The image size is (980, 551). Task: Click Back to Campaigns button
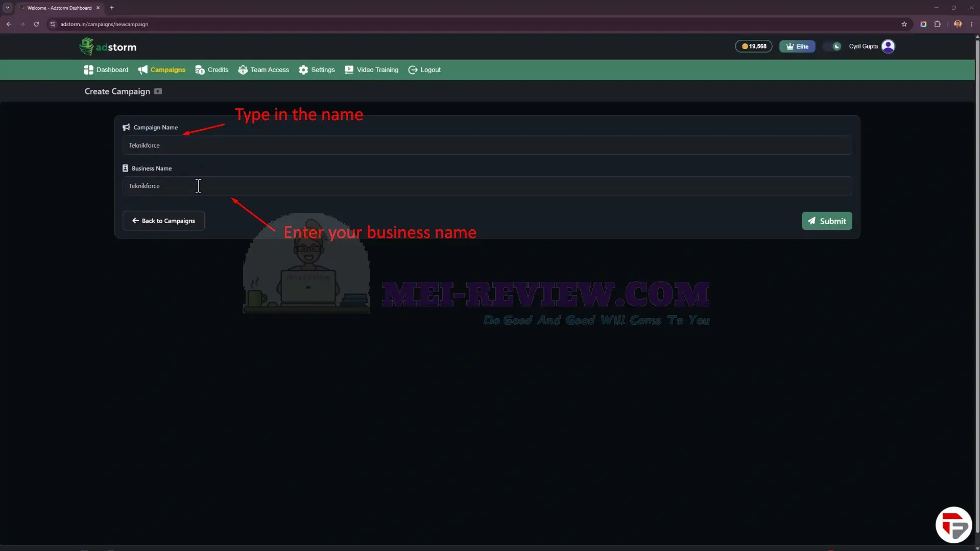coord(163,221)
